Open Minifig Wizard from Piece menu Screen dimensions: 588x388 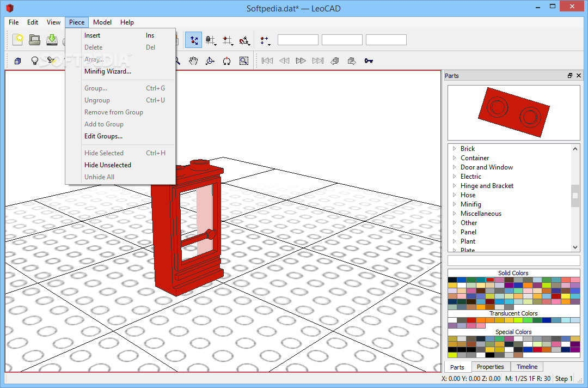pos(120,71)
